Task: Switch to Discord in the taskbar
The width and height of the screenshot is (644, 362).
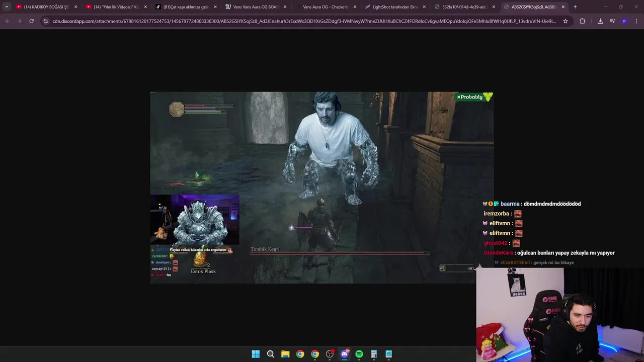Action: (344, 354)
